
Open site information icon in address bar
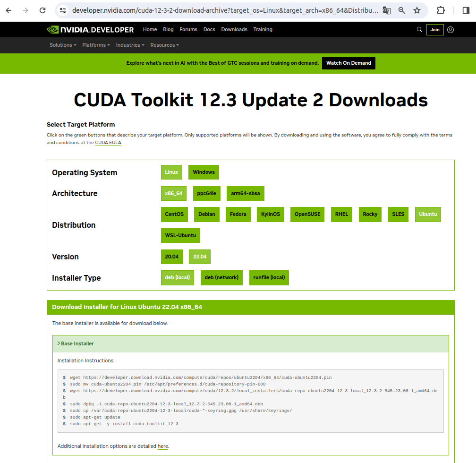63,10
